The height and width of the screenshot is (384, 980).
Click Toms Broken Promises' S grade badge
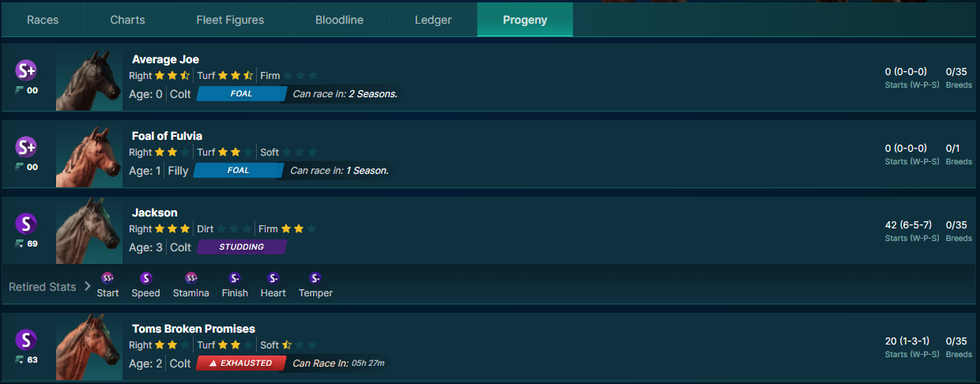point(26,340)
